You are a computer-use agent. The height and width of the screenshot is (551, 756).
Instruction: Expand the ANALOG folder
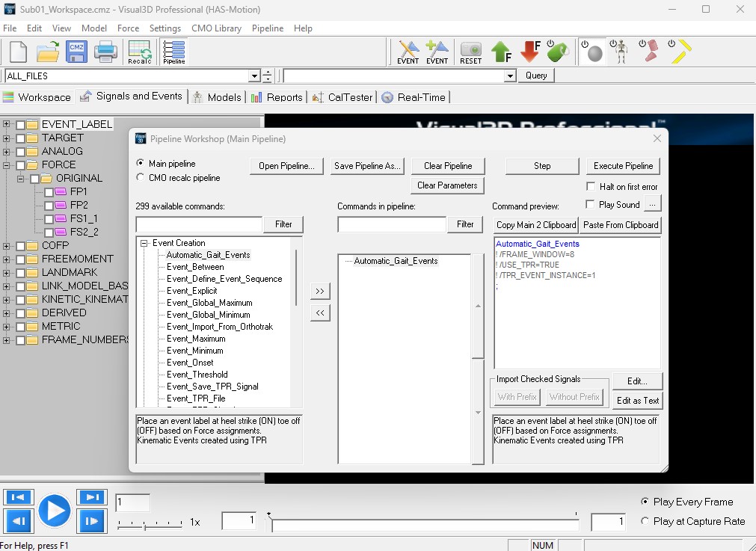tap(6, 151)
